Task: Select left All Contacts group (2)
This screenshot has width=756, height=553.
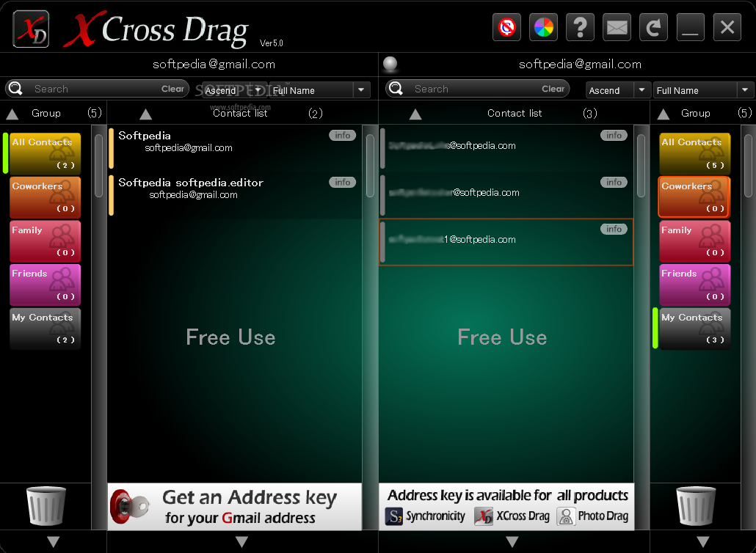Action: tap(46, 154)
